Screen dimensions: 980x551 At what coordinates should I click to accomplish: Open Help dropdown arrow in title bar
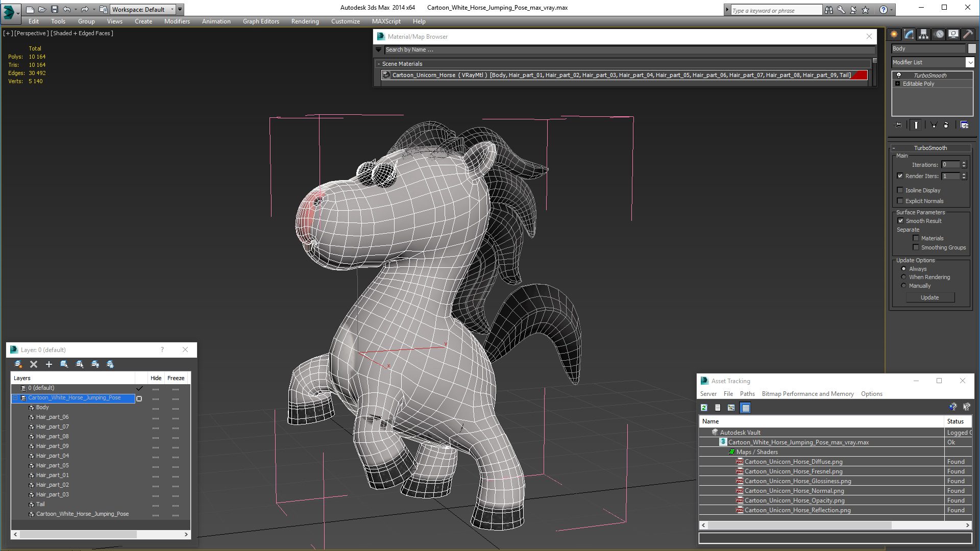(892, 10)
